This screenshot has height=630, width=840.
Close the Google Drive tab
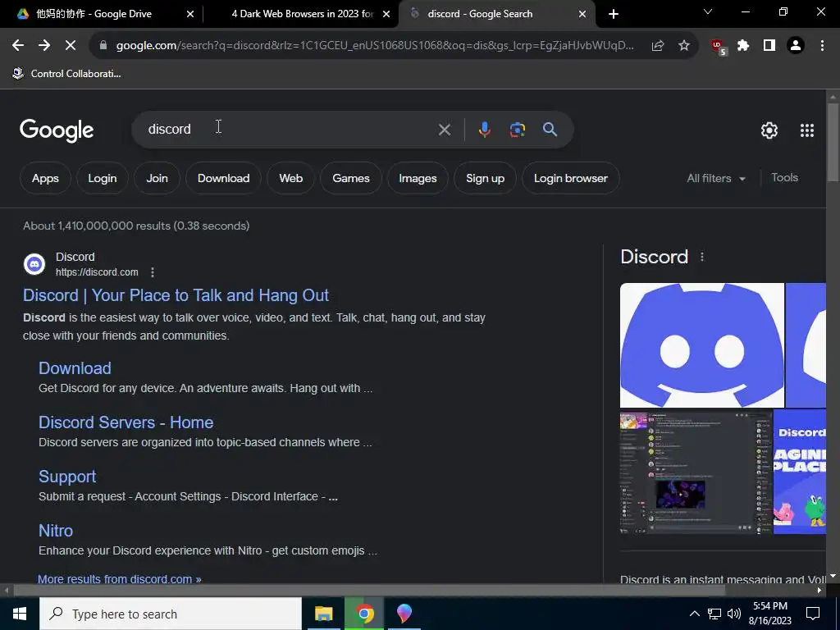189,14
